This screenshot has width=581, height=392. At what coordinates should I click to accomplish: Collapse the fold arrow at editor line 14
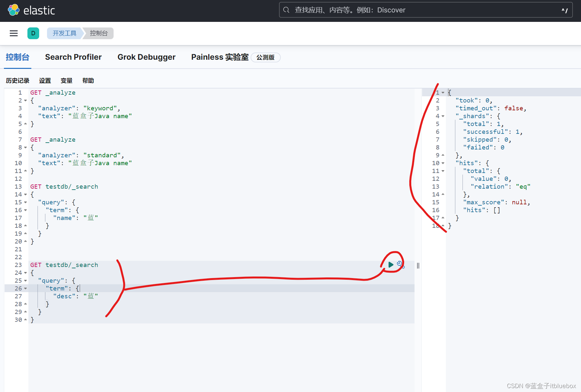[x=25, y=195]
